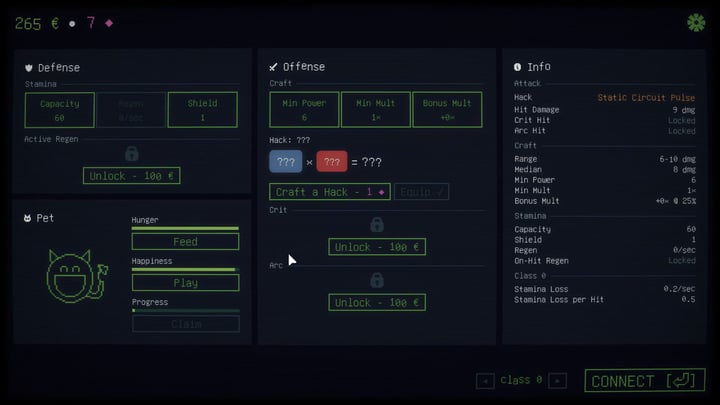Click the red ??? hack block

(x=332, y=162)
